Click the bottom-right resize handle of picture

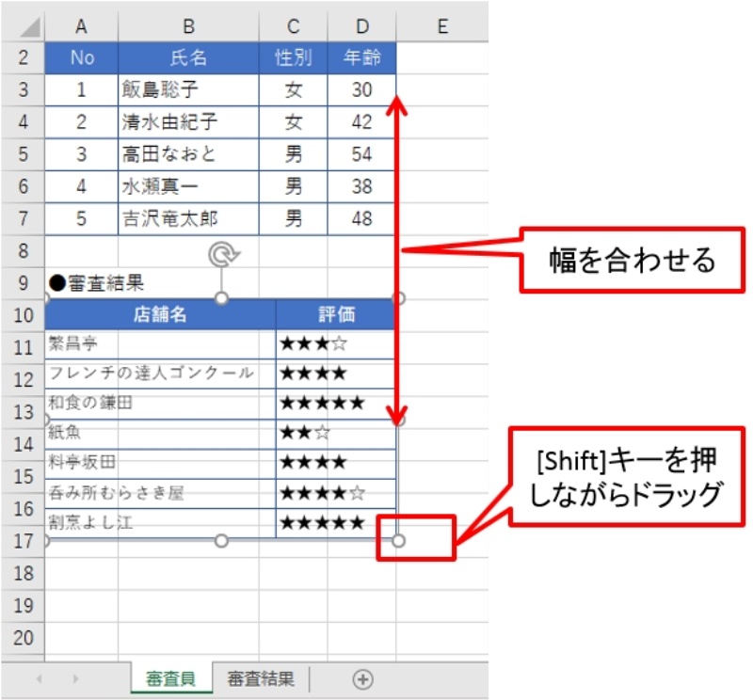tap(398, 541)
